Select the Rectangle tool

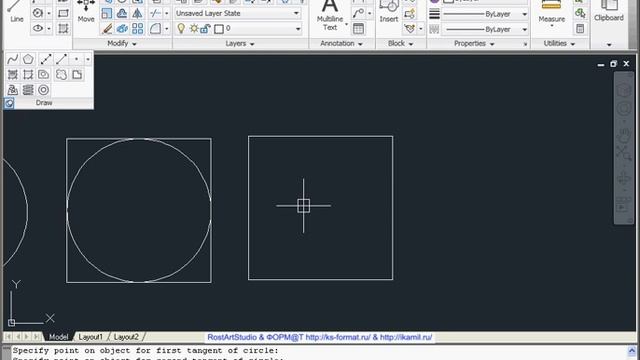63,13
